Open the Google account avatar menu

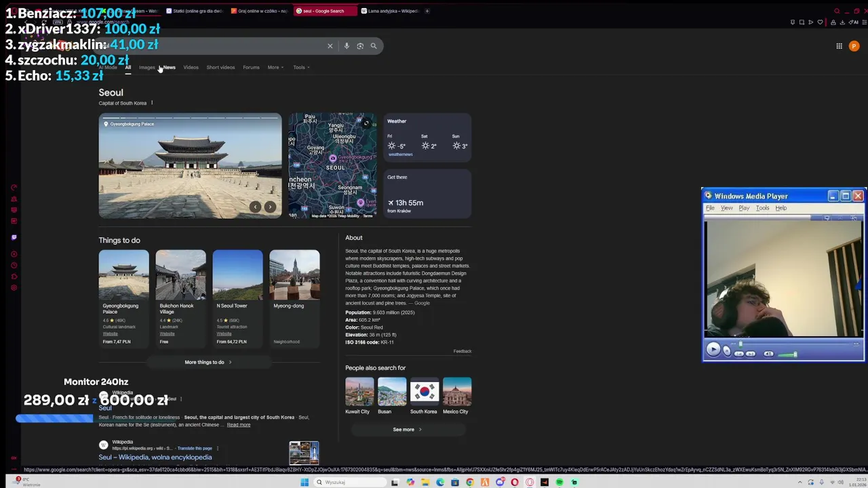pyautogui.click(x=854, y=46)
